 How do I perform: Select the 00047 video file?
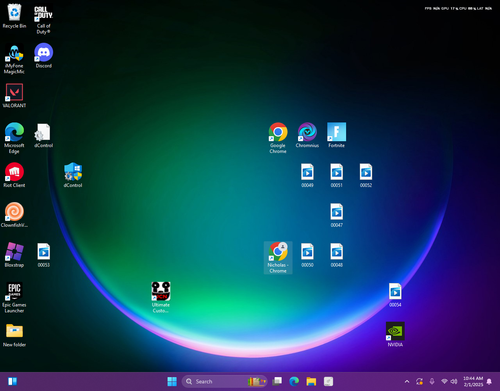pyautogui.click(x=337, y=215)
